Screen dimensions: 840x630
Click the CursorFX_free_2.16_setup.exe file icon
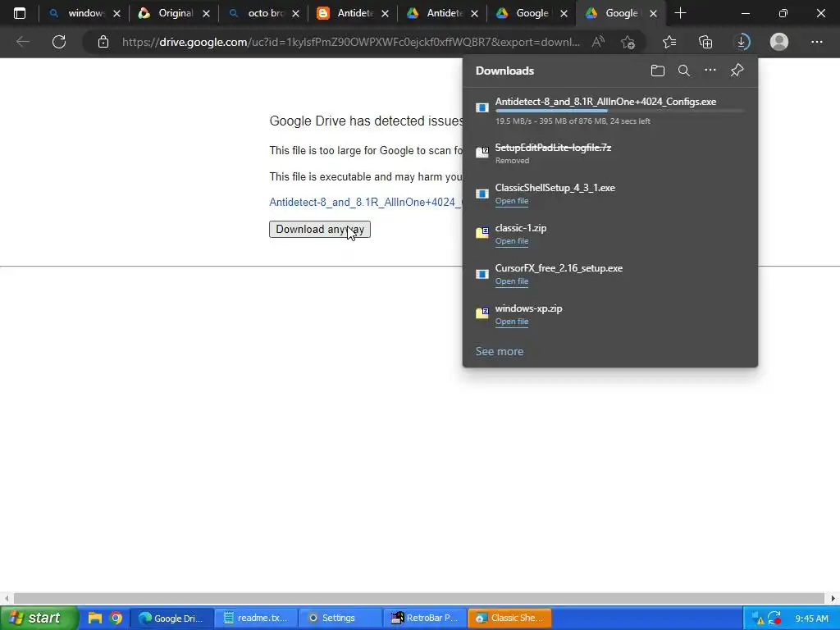tap(482, 274)
